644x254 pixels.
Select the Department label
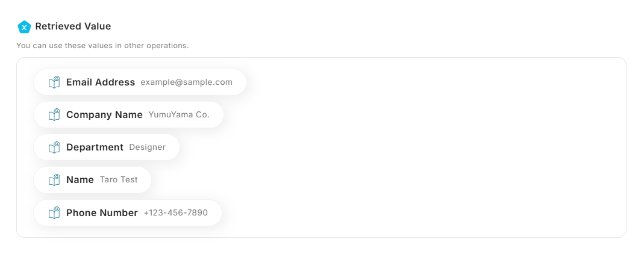pyautogui.click(x=95, y=147)
